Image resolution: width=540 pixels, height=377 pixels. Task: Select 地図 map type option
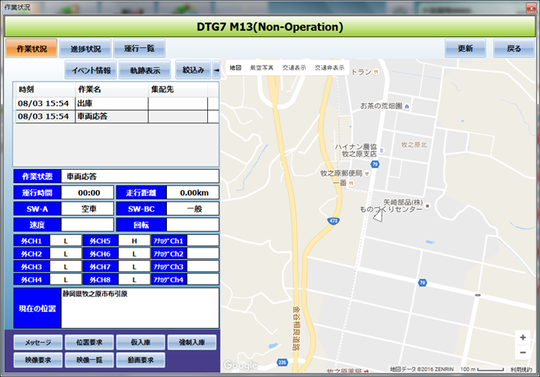pos(235,68)
